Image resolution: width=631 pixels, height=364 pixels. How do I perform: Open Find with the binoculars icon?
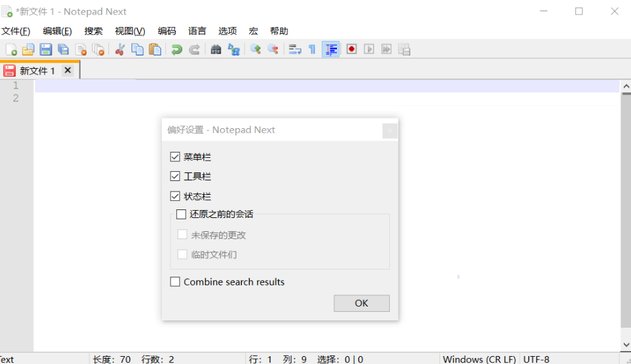[x=215, y=50]
